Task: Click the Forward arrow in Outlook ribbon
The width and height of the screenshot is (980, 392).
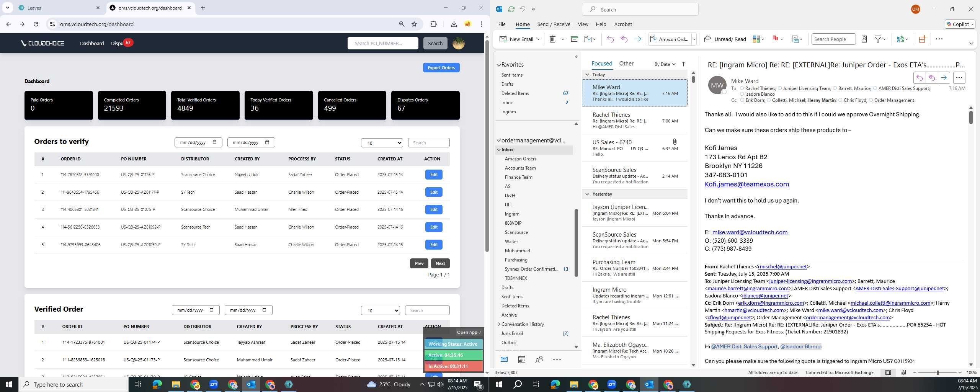Action: [637, 39]
